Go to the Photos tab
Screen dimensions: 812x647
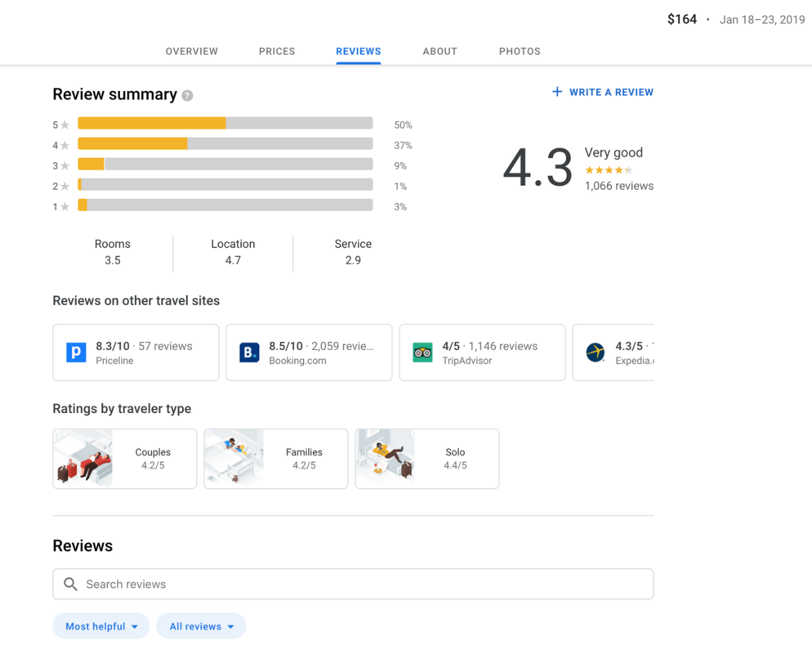pos(520,52)
